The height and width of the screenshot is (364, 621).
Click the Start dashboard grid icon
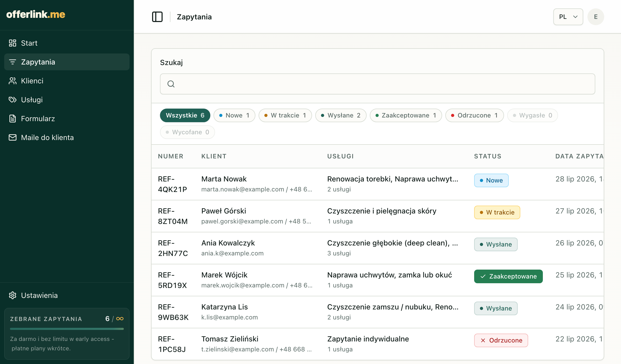tap(13, 43)
